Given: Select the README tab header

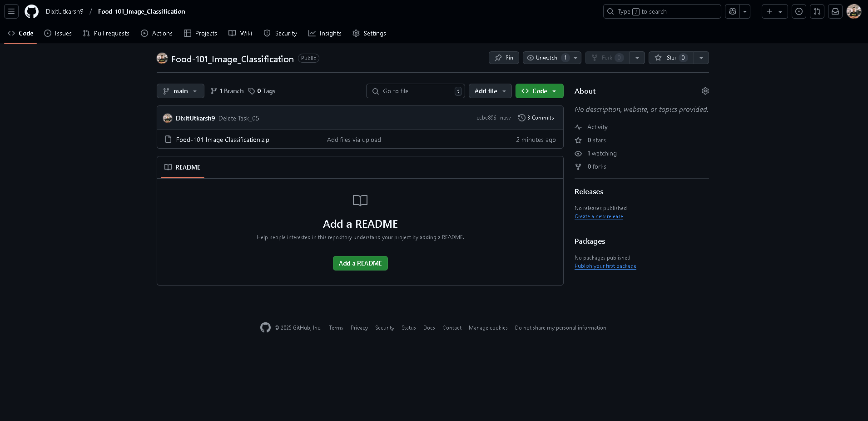Looking at the screenshot, I should [182, 167].
